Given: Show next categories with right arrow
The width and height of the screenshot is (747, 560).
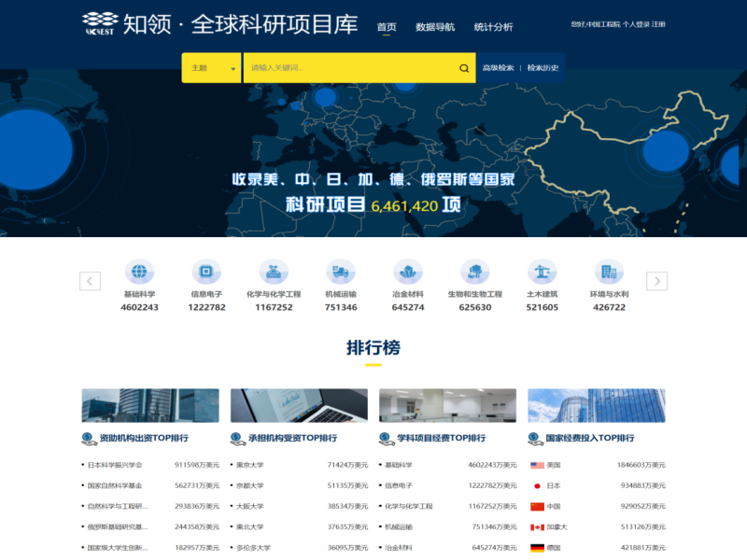Looking at the screenshot, I should pyautogui.click(x=656, y=281).
